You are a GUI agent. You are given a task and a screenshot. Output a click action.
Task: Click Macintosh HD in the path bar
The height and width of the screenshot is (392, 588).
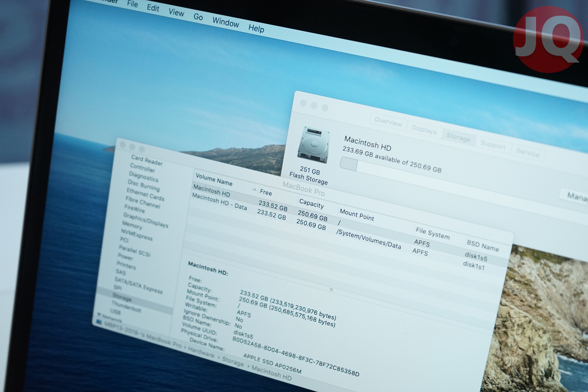click(x=271, y=373)
